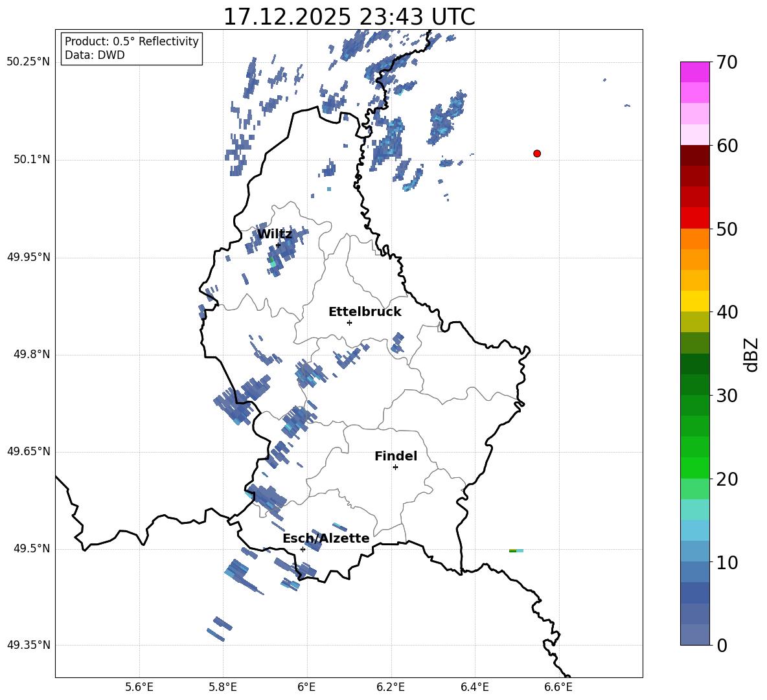Click the 40 value on colorbar
The height and width of the screenshot is (700, 767).
point(726,312)
